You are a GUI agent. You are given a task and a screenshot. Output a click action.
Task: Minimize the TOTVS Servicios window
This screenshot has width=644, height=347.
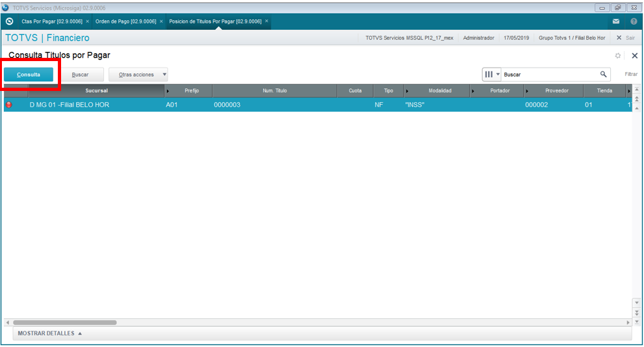click(x=602, y=8)
